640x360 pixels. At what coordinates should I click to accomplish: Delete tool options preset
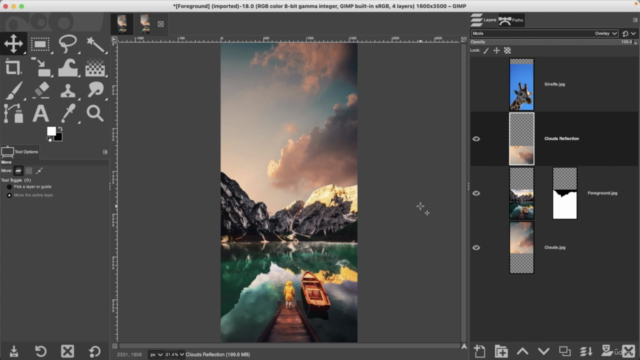tap(67, 351)
